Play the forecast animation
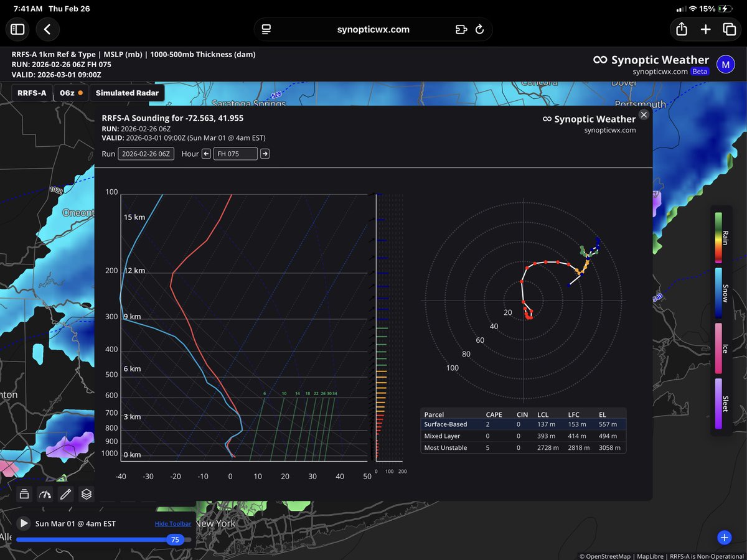 click(24, 524)
